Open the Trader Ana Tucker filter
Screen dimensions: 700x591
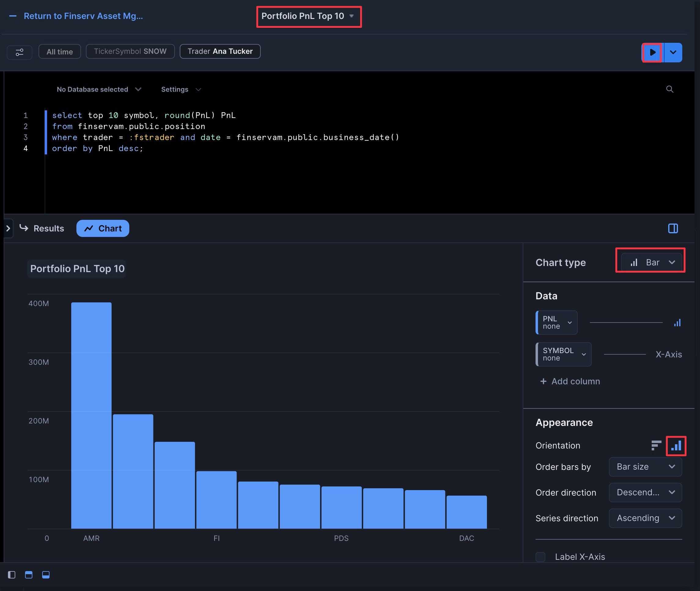click(220, 51)
